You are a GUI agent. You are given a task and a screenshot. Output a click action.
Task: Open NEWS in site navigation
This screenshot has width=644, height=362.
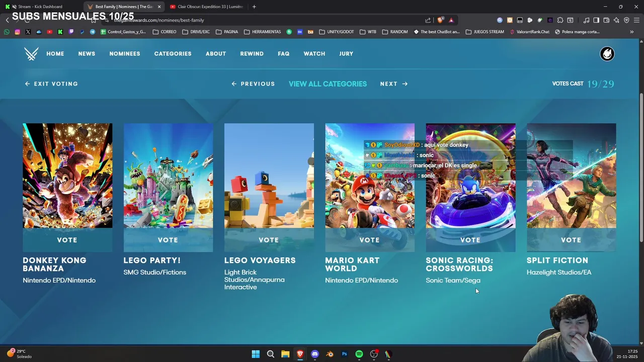pyautogui.click(x=87, y=54)
